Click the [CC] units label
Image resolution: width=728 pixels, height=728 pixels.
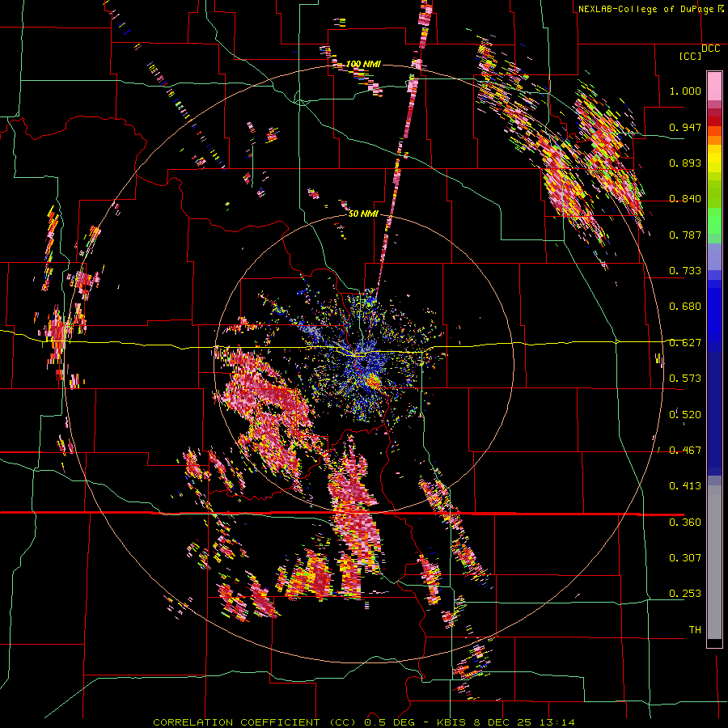coord(690,56)
